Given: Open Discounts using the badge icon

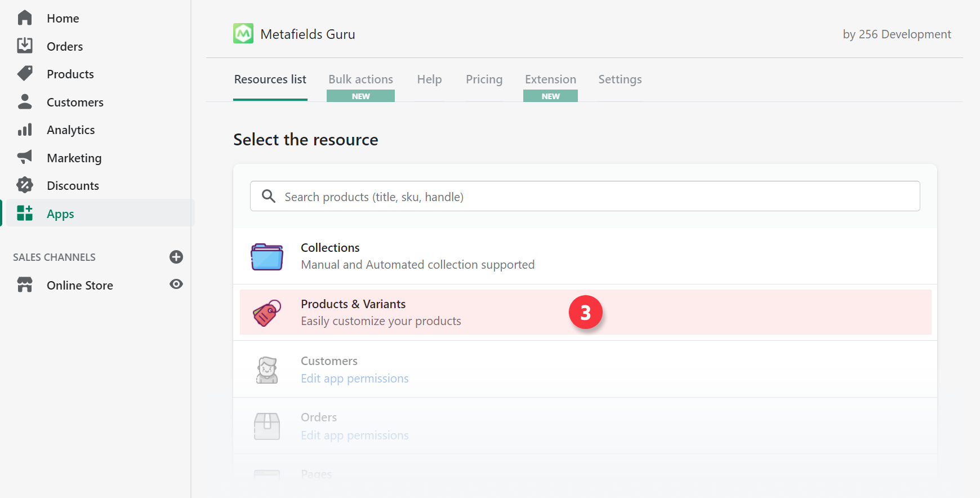Looking at the screenshot, I should click(25, 185).
